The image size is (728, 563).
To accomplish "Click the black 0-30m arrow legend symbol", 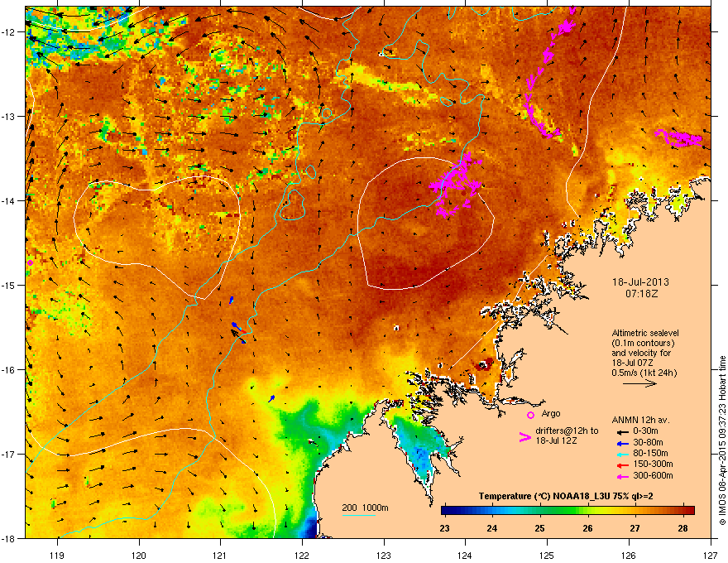I will pos(623,431).
